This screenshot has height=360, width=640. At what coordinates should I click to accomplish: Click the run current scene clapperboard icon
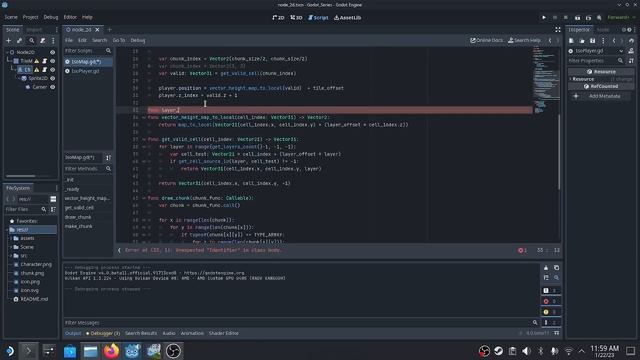577,18
